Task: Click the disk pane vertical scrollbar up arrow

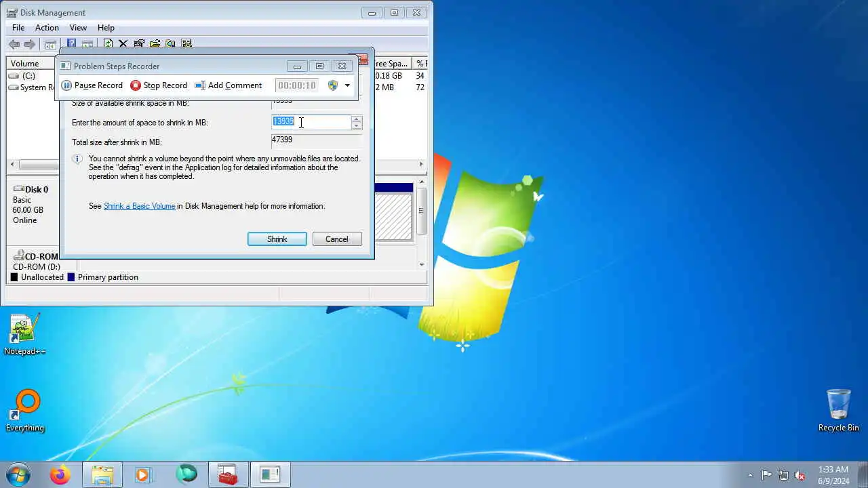Action: pyautogui.click(x=422, y=182)
